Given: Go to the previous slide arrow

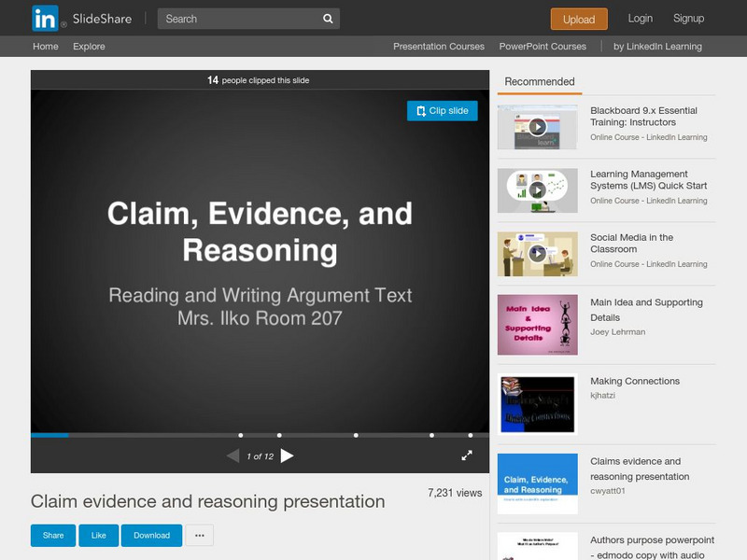Looking at the screenshot, I should click(x=233, y=455).
